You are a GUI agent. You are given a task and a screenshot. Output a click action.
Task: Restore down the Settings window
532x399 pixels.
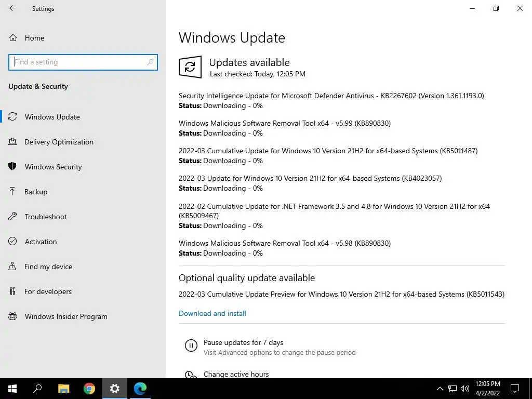(x=496, y=8)
